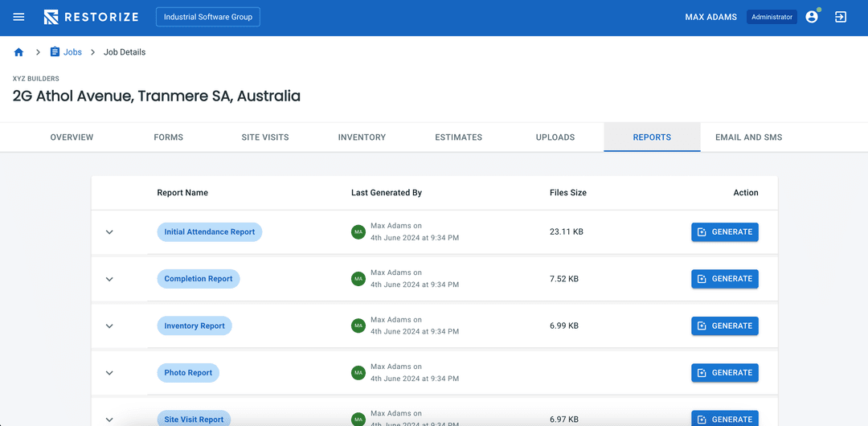Open the user account profile icon
868x426 pixels.
[812, 17]
